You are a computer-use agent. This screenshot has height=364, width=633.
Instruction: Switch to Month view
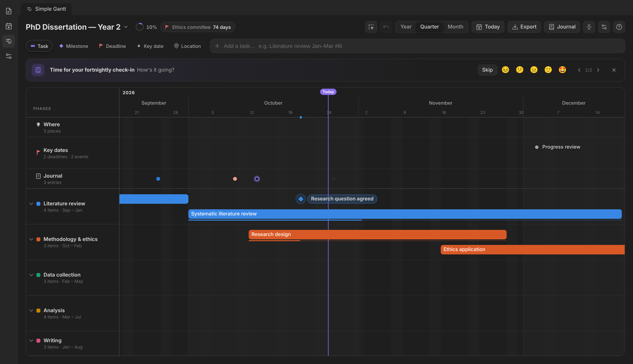(x=455, y=27)
